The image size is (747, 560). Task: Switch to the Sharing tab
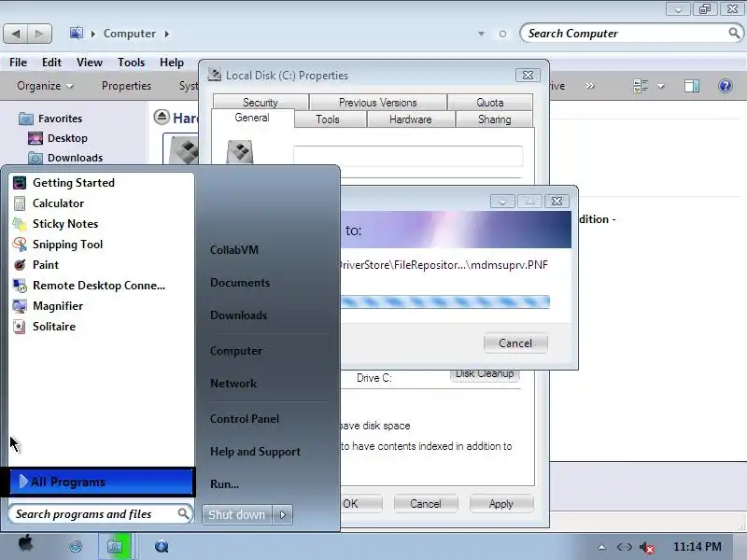pos(495,119)
